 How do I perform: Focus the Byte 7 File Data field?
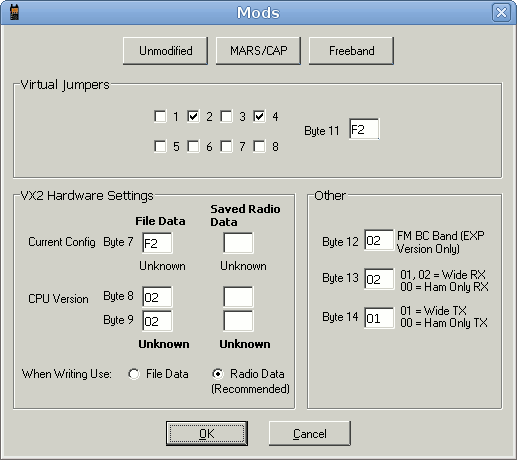(157, 243)
